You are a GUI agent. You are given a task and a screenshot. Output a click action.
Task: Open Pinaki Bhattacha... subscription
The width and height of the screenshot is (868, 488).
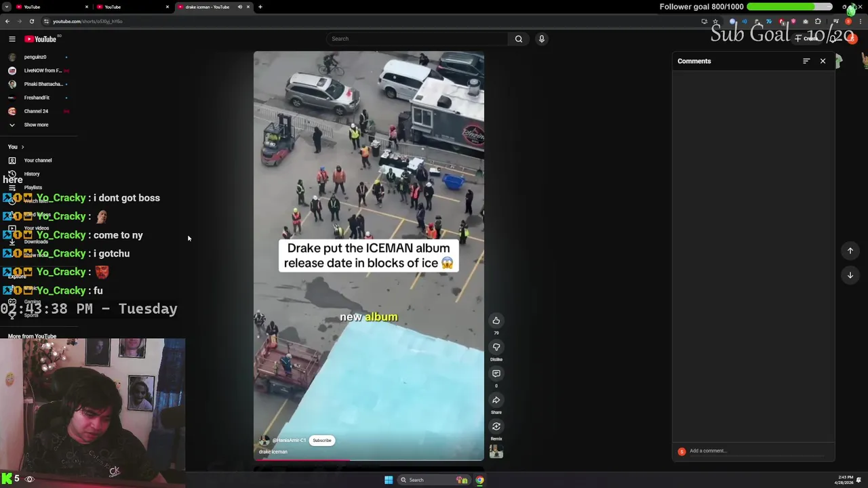[x=37, y=84]
